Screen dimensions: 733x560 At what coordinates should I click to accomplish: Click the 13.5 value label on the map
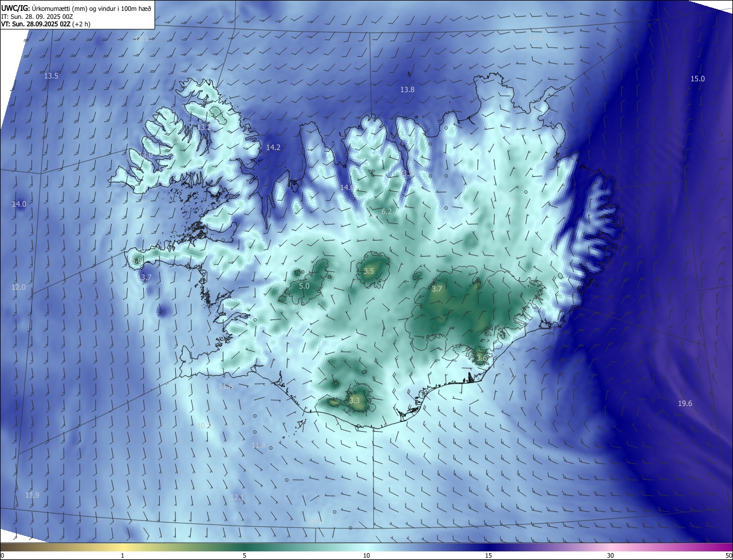point(51,76)
